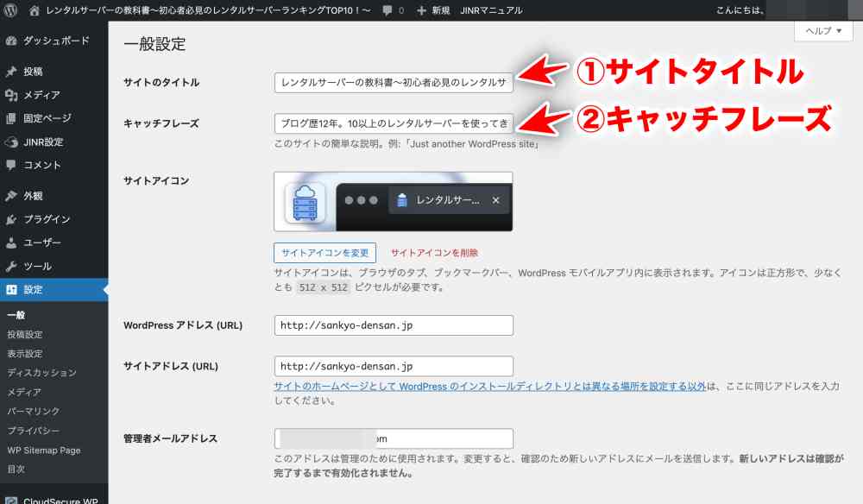
Task: Select 外観 appearance brush icon
Action: point(11,196)
